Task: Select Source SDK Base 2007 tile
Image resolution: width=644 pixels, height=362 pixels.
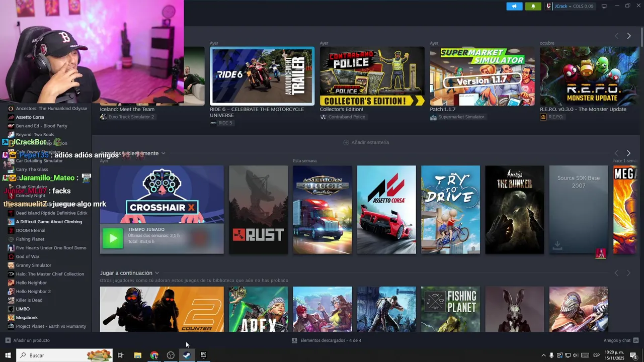Action: (x=579, y=210)
